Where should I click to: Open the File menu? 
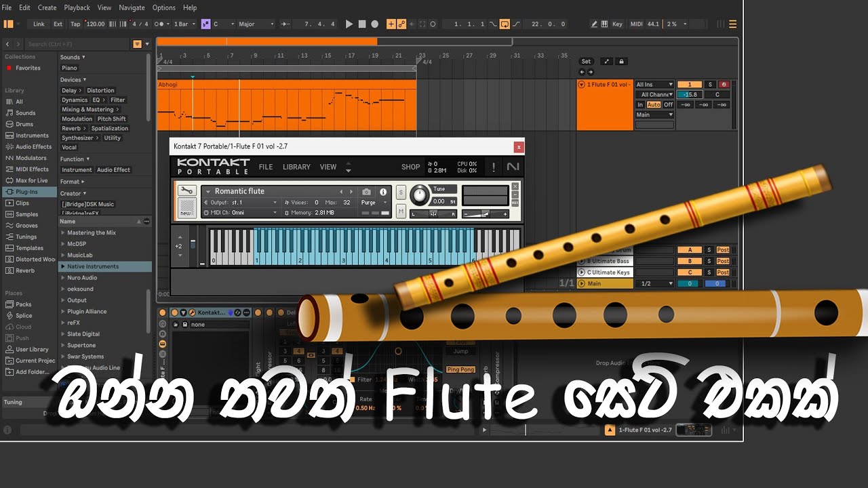(x=7, y=7)
